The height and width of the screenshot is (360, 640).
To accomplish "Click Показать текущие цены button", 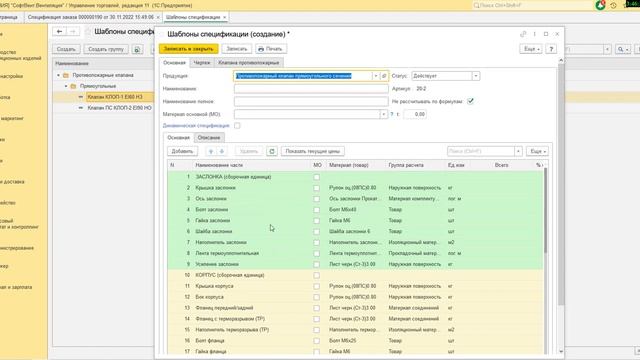I will tap(313, 151).
